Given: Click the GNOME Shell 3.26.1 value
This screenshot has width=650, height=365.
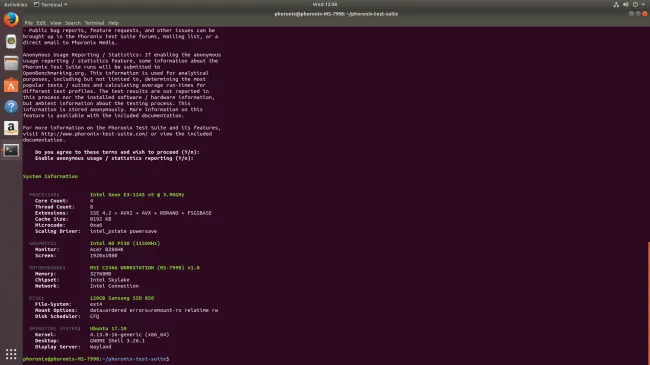Looking at the screenshot, I should 117,341.
